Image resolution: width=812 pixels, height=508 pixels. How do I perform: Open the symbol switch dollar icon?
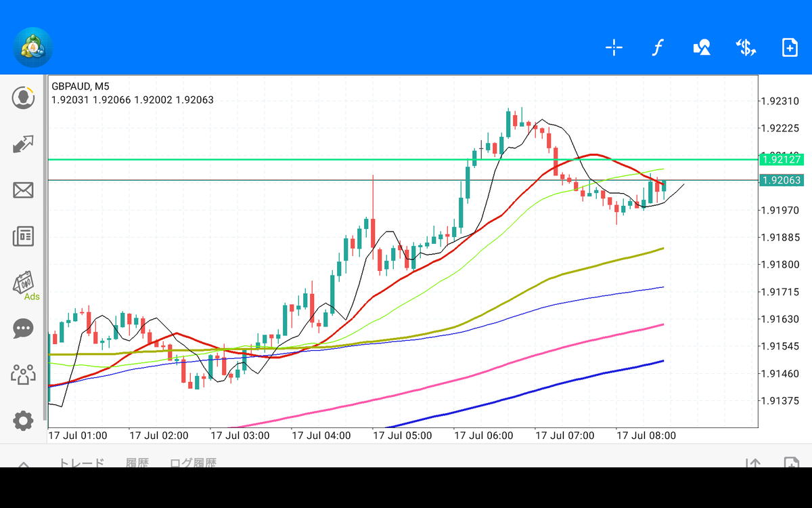coord(746,47)
